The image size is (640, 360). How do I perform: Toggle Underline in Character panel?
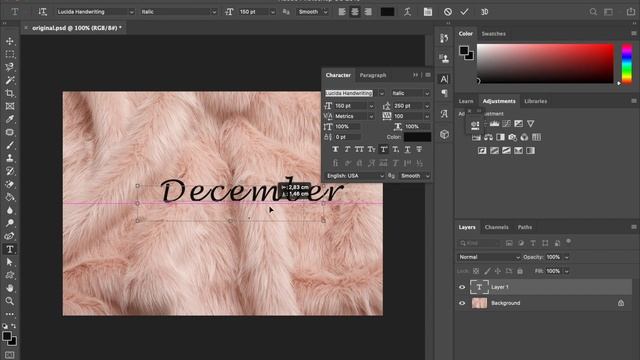pyautogui.click(x=407, y=149)
